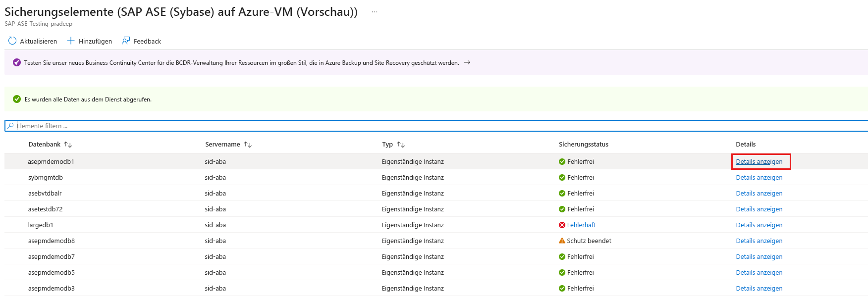Viewport: 868px width, 297px height.
Task: Click green status icon for asepmdemodb1
Action: coord(562,161)
